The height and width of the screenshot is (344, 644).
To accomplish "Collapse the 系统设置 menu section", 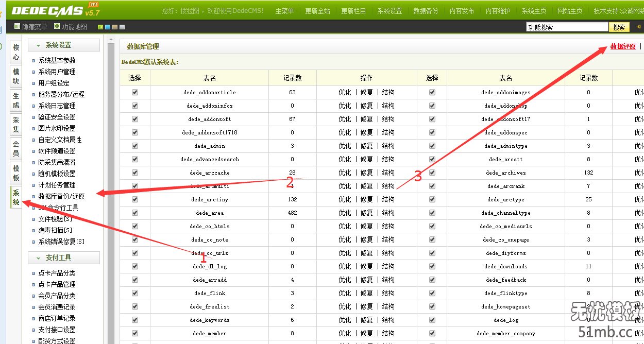I will coord(64,45).
